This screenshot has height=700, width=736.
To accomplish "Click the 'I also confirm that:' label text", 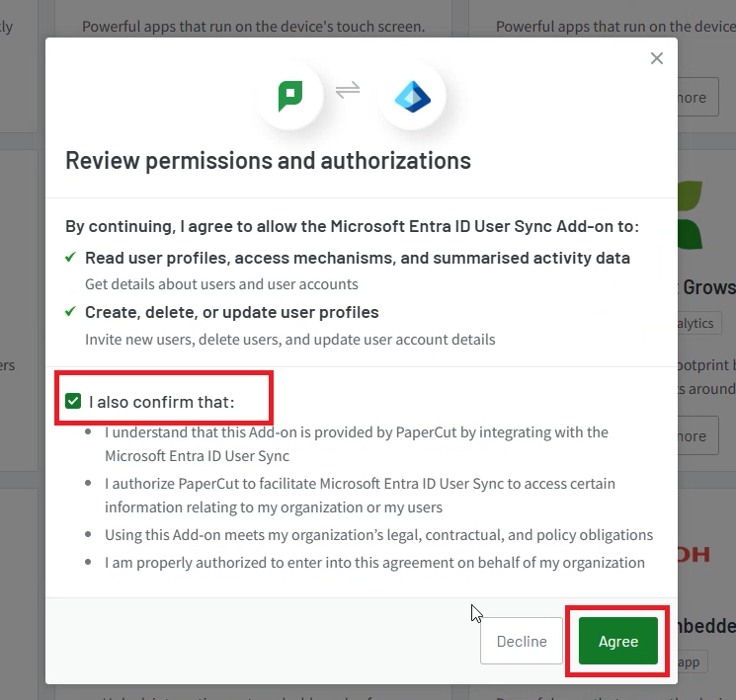I will (161, 402).
